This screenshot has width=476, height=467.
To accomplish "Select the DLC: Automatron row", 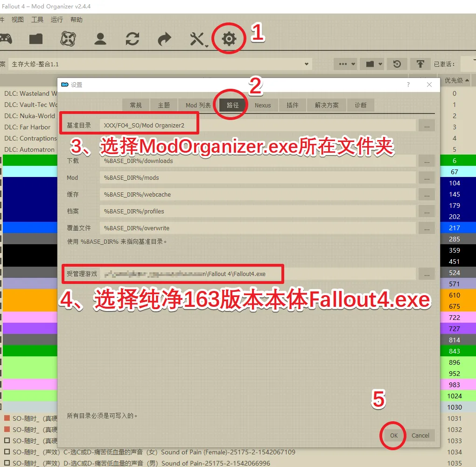I will (x=29, y=150).
